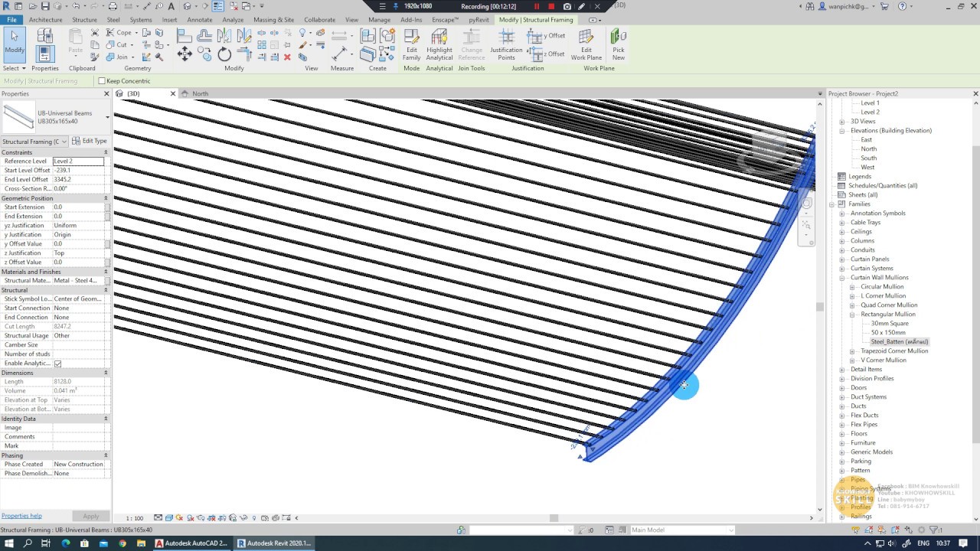This screenshot has width=980, height=551.
Task: Click Justification Points tool
Action: click(x=506, y=45)
